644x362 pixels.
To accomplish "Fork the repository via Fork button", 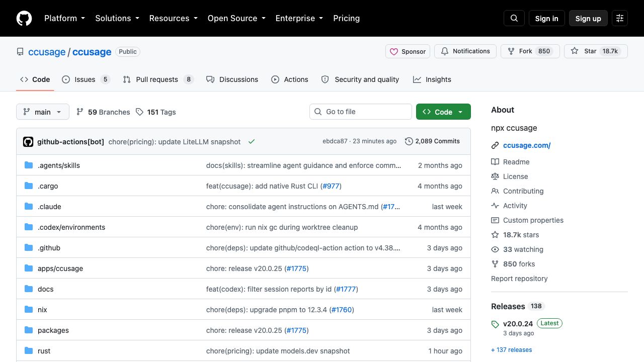I will pos(530,51).
